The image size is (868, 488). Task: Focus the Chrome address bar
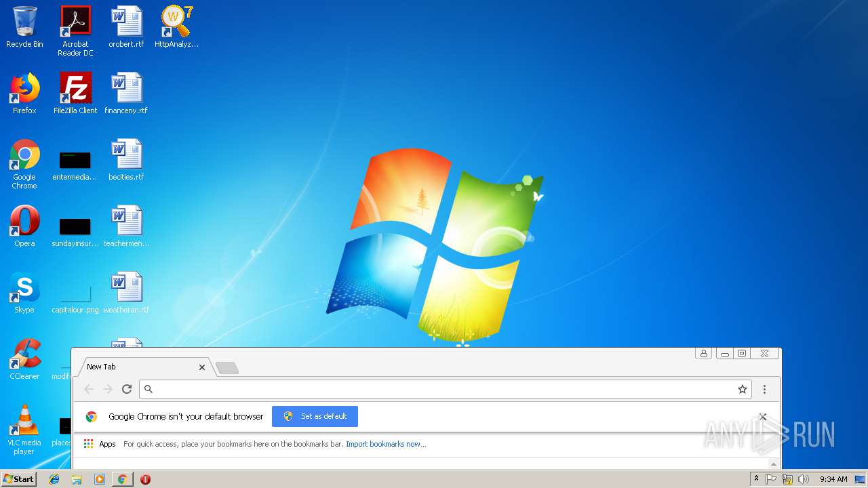pyautogui.click(x=445, y=389)
